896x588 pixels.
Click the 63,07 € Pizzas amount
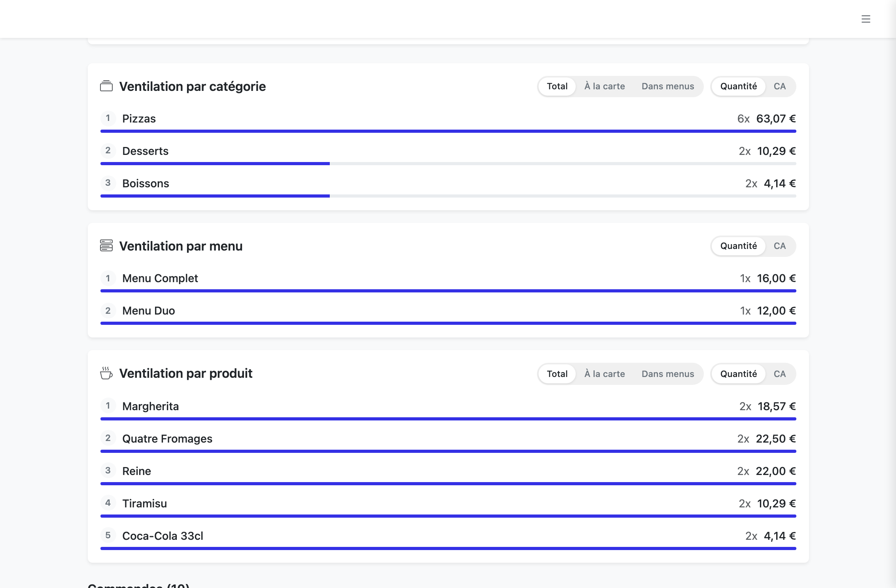coord(776,119)
